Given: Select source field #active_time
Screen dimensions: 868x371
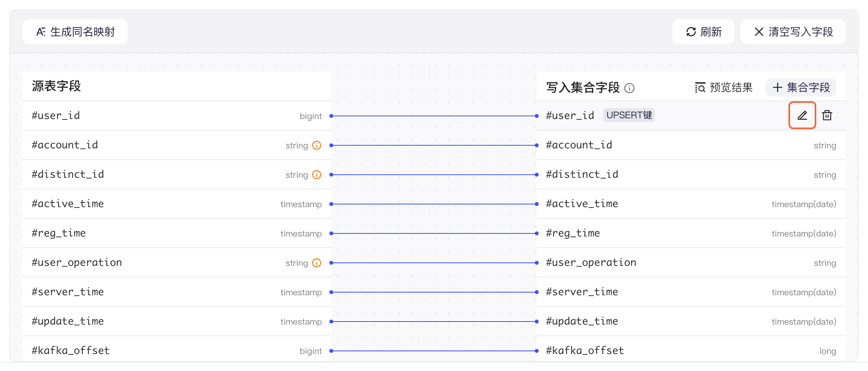Looking at the screenshot, I should (x=177, y=204).
